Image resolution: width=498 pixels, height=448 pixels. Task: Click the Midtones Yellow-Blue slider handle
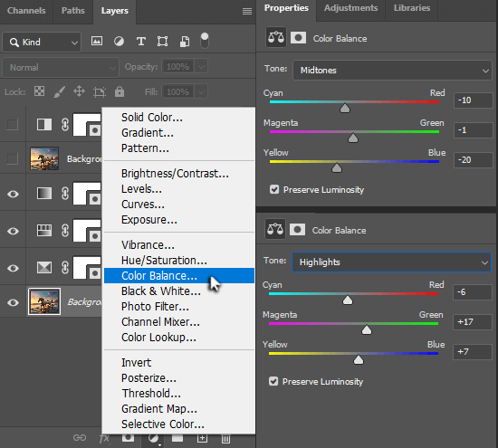337,167
